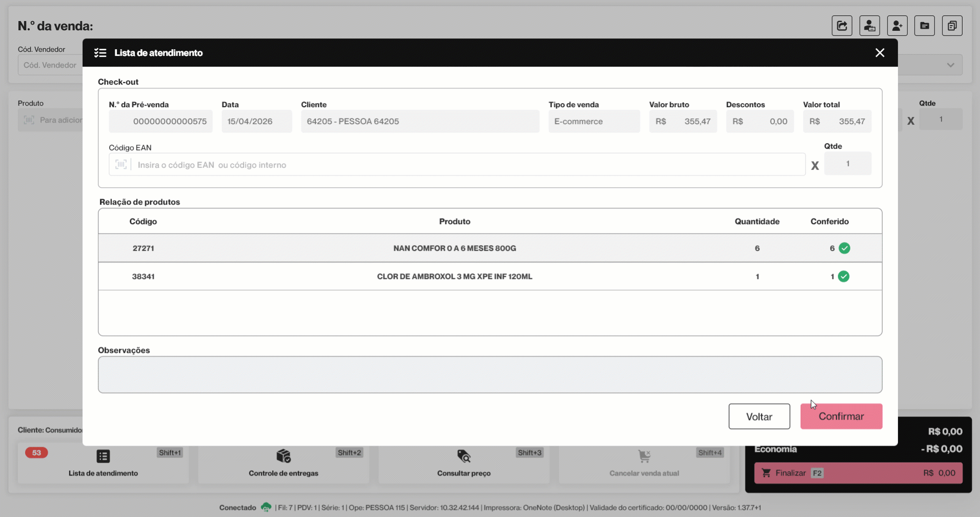Select the CLOR DE AMBROXOL product row

coord(490,276)
